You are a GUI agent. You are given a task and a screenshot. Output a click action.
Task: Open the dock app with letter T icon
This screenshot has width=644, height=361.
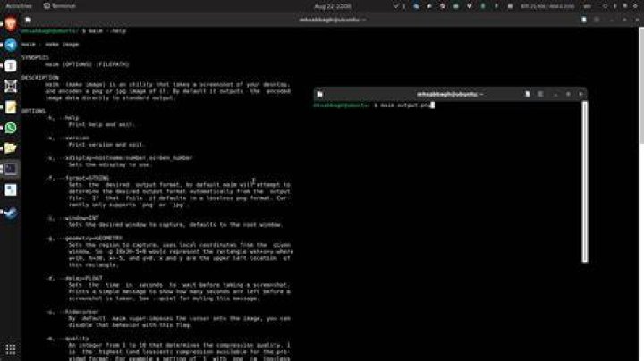point(11,65)
